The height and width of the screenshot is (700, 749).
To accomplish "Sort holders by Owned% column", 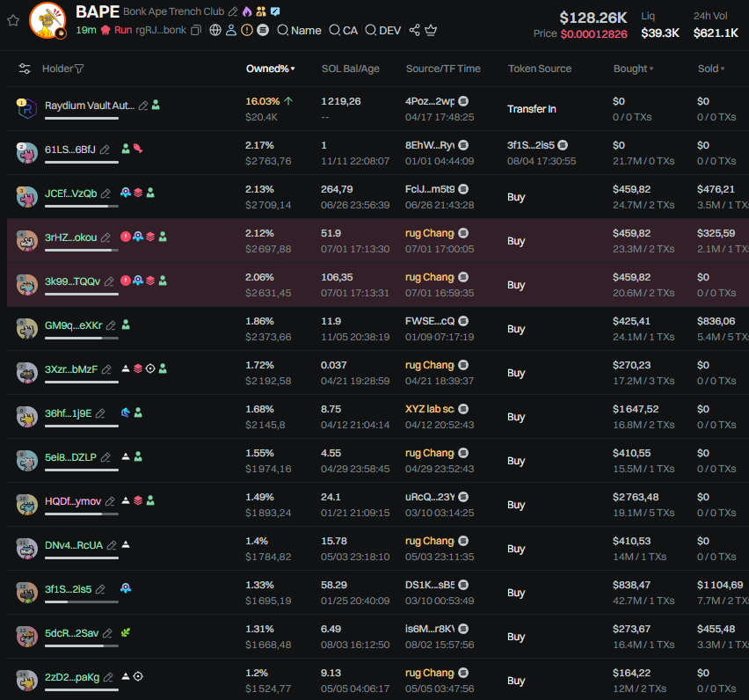I will point(271,69).
